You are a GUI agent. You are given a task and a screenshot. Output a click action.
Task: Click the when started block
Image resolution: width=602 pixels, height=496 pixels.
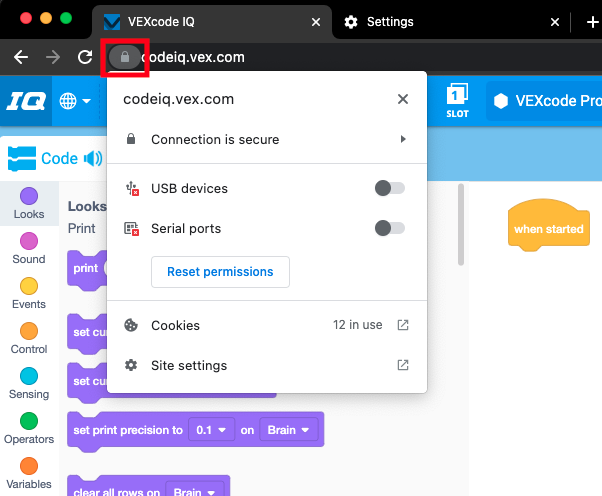pos(548,229)
